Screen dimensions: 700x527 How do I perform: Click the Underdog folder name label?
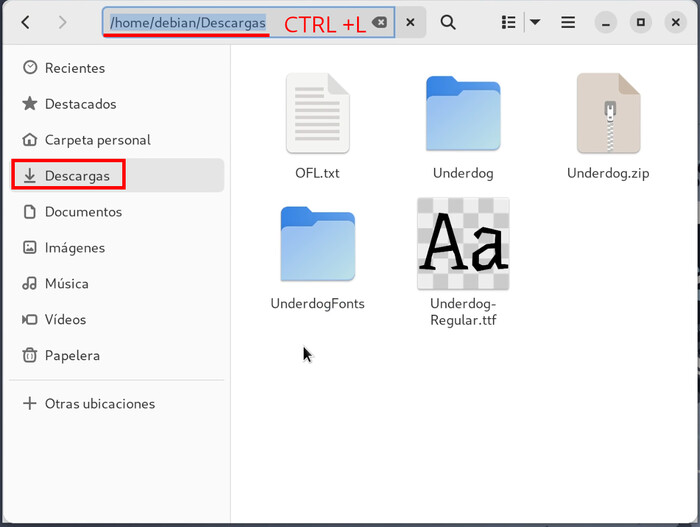tap(463, 173)
